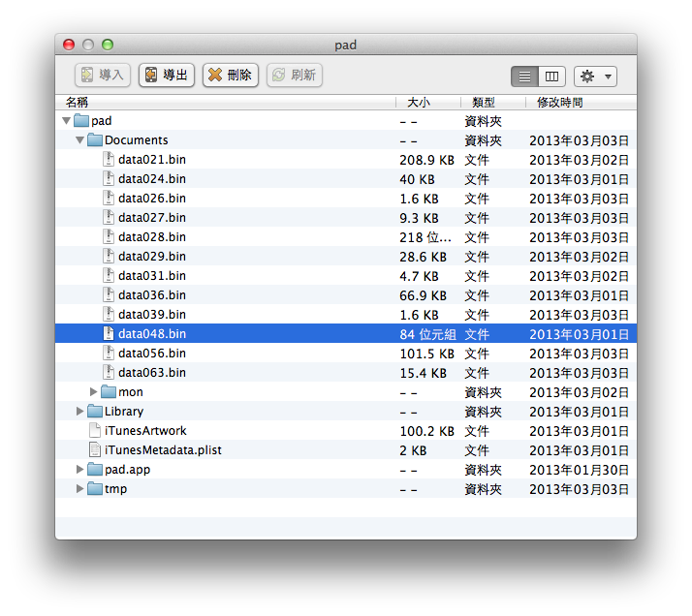Select the data063.bin file icon

click(109, 373)
